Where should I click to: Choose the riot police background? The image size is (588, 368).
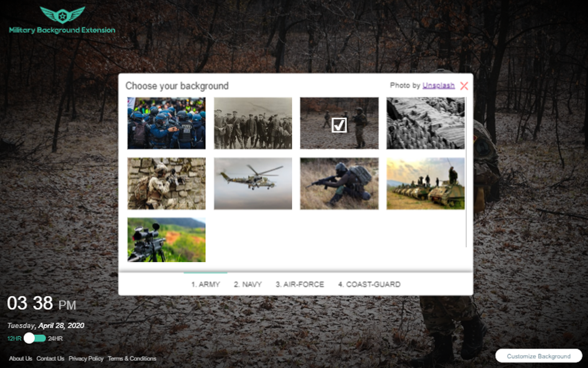pyautogui.click(x=166, y=123)
